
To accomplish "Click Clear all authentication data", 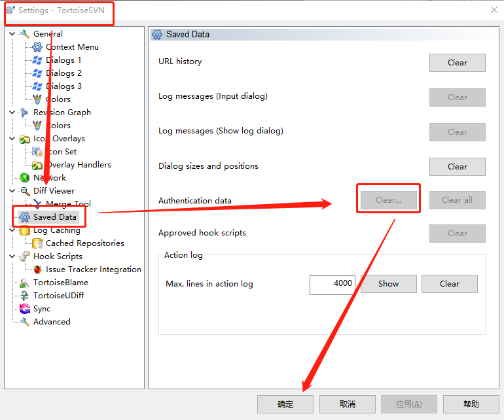I will point(457,200).
